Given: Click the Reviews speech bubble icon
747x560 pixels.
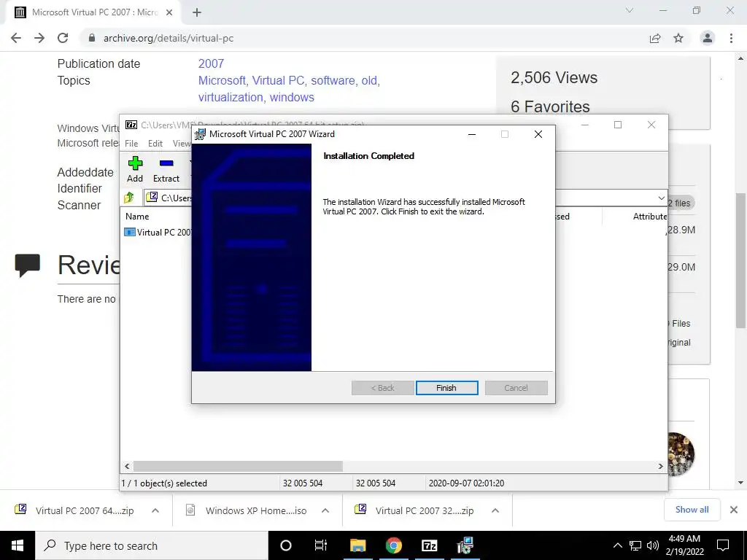Looking at the screenshot, I should coord(28,265).
